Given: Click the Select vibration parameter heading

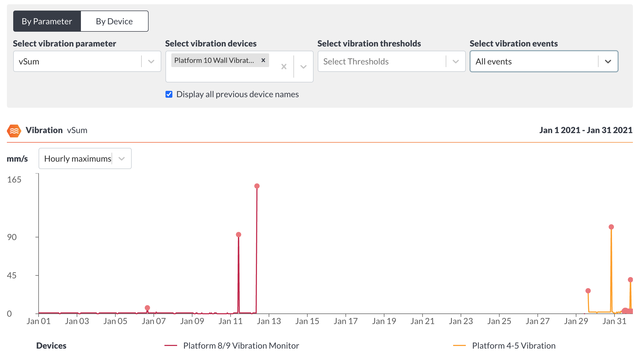Looking at the screenshot, I should [65, 43].
